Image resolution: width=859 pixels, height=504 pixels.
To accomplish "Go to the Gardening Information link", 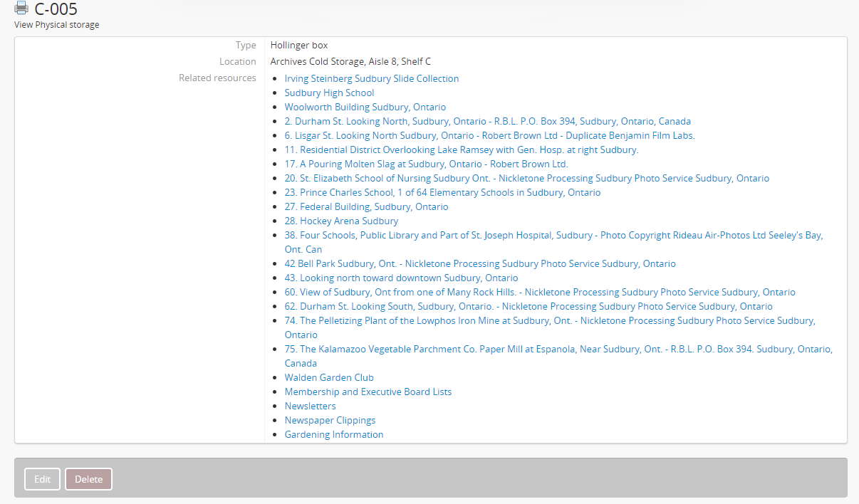I will [x=333, y=434].
